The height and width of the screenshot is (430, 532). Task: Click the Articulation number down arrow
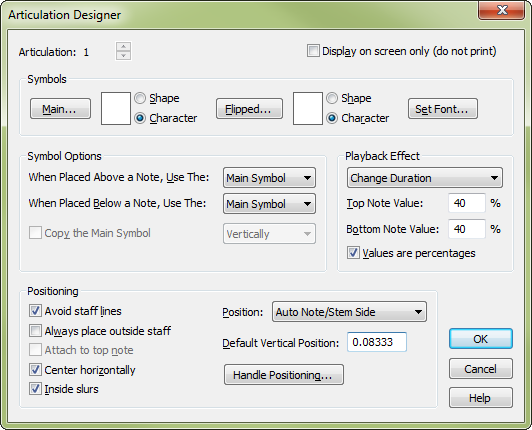point(123,55)
